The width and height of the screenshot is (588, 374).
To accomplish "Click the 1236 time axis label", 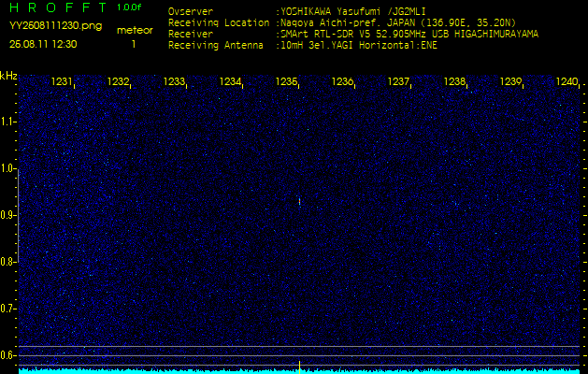I will click(x=342, y=81).
